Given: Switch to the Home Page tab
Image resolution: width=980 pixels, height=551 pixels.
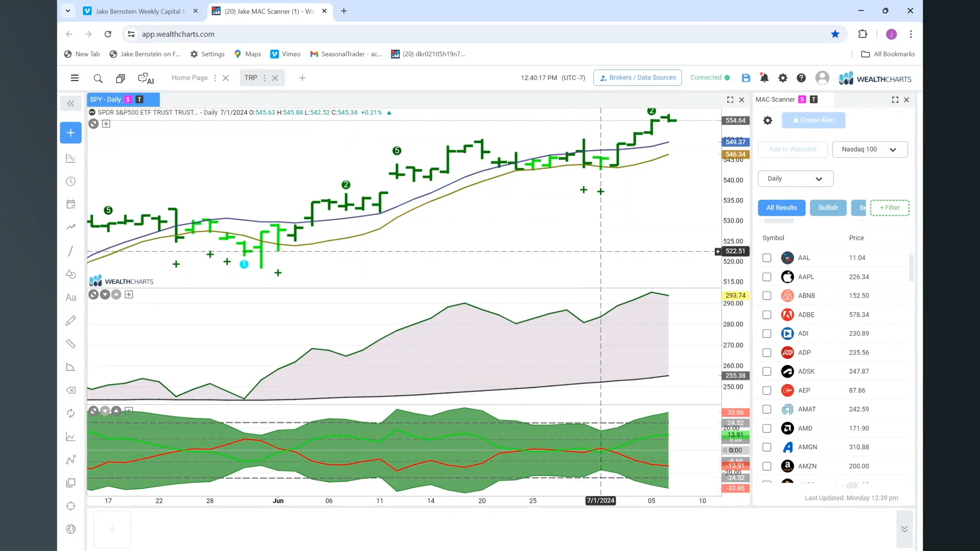Looking at the screenshot, I should pos(189,78).
